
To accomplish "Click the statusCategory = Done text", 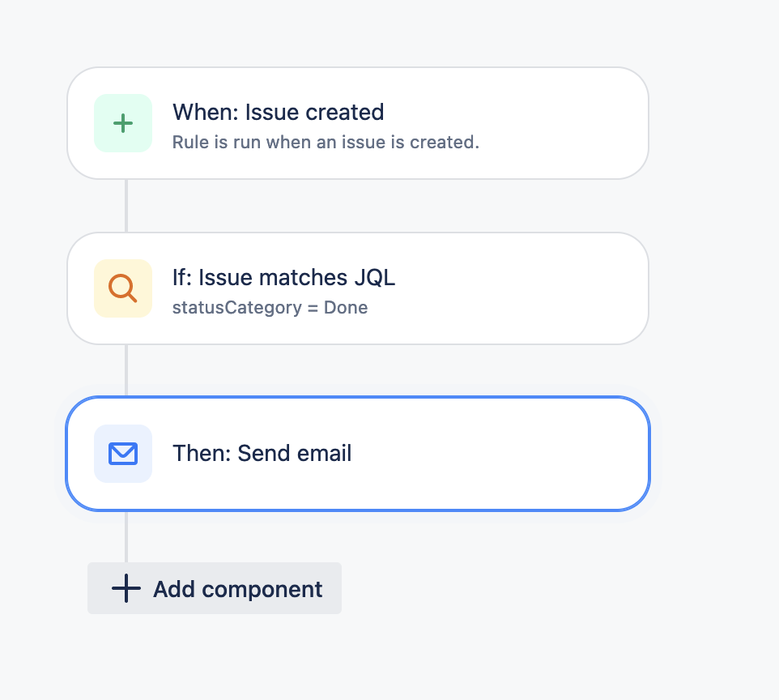I will (x=270, y=308).
